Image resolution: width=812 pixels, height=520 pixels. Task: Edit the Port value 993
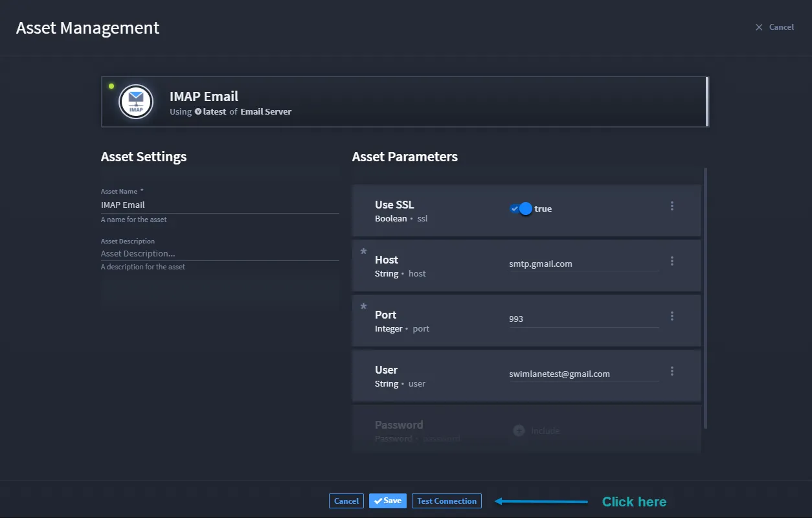click(x=584, y=319)
